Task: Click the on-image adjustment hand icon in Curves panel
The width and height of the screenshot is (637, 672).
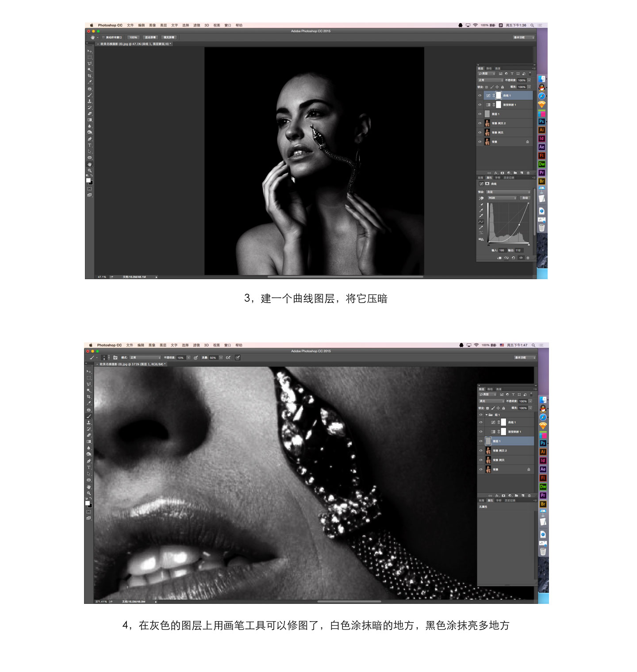Action: click(x=481, y=198)
